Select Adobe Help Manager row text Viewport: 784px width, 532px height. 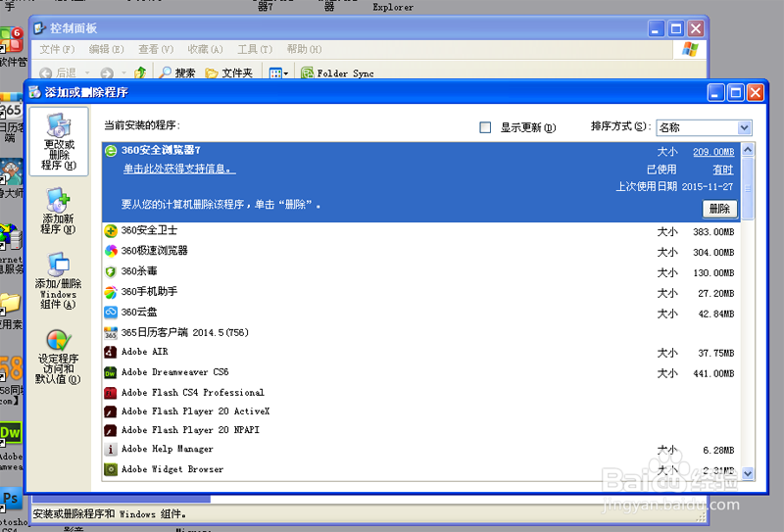(167, 449)
